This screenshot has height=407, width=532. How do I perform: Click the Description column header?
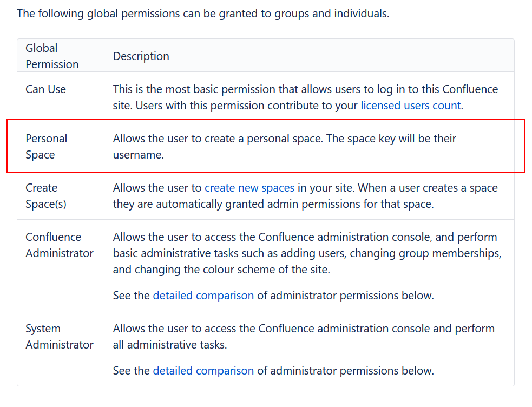[141, 56]
